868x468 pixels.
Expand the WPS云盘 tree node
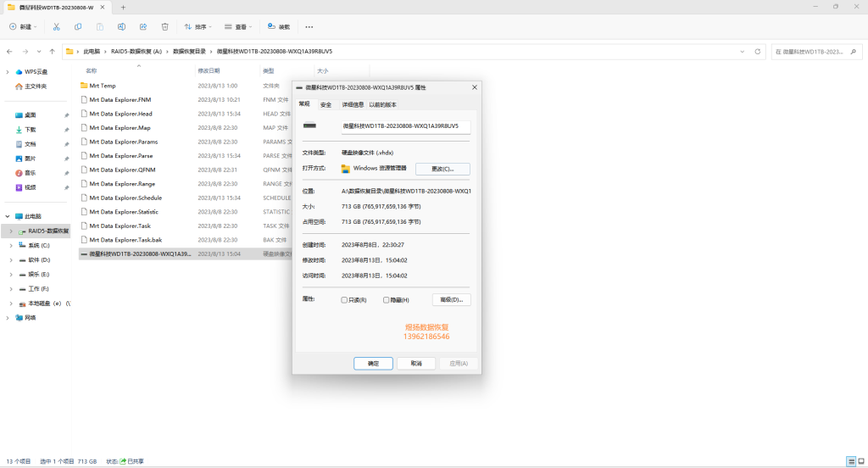click(x=7, y=72)
